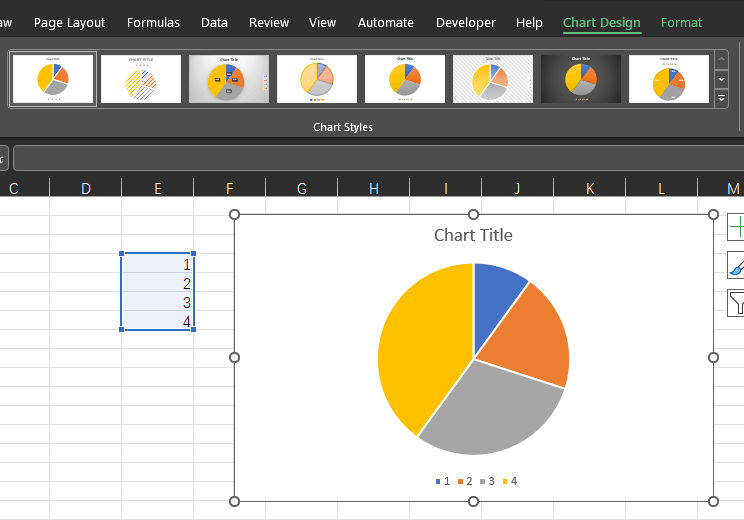Viewport: 744px width, 520px height.
Task: Select column H header
Action: [x=374, y=188]
